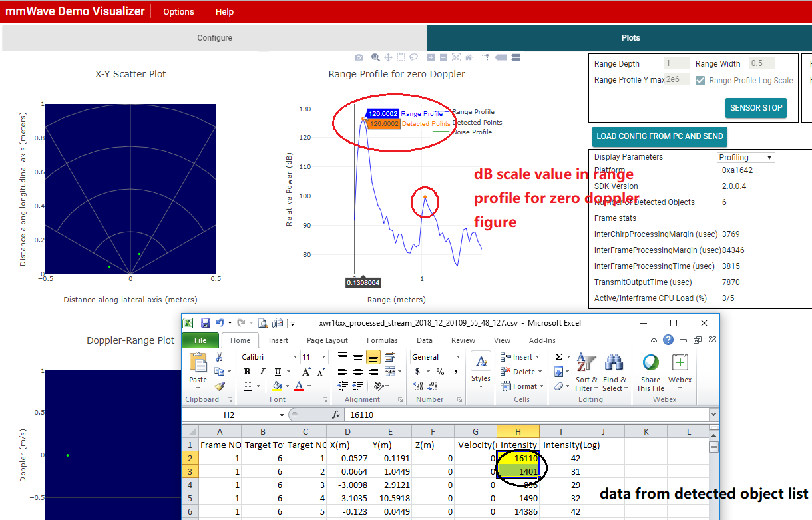Apply percent style number format
812x520 pixels.
click(x=440, y=372)
